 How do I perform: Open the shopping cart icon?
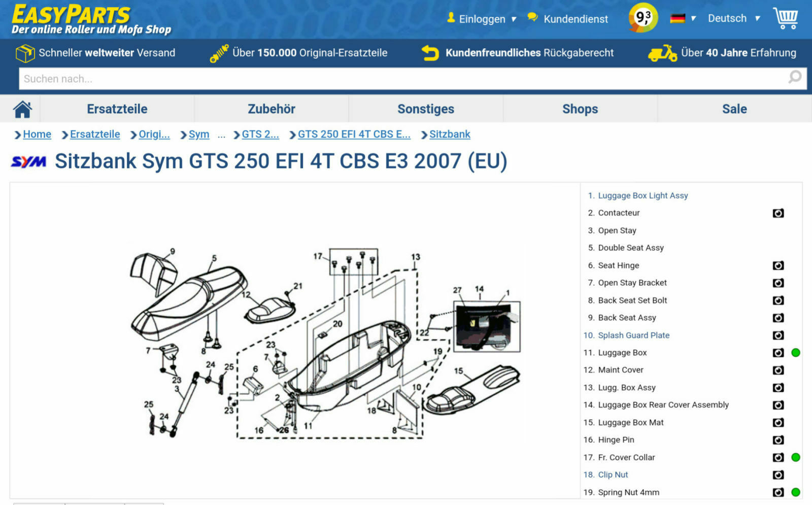(786, 19)
